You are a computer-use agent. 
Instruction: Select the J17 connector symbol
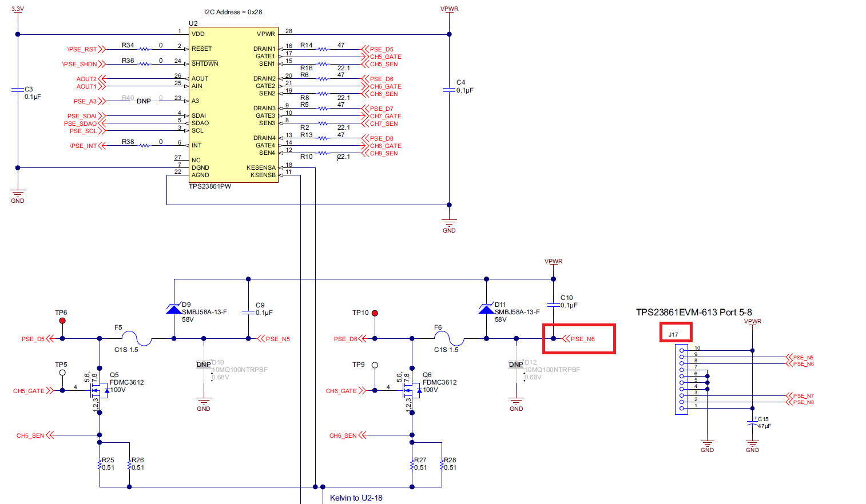(681, 378)
